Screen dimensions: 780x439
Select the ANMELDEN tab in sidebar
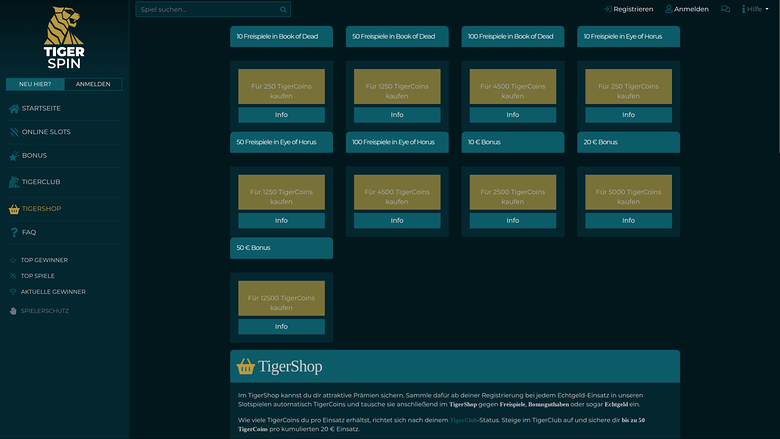point(93,84)
